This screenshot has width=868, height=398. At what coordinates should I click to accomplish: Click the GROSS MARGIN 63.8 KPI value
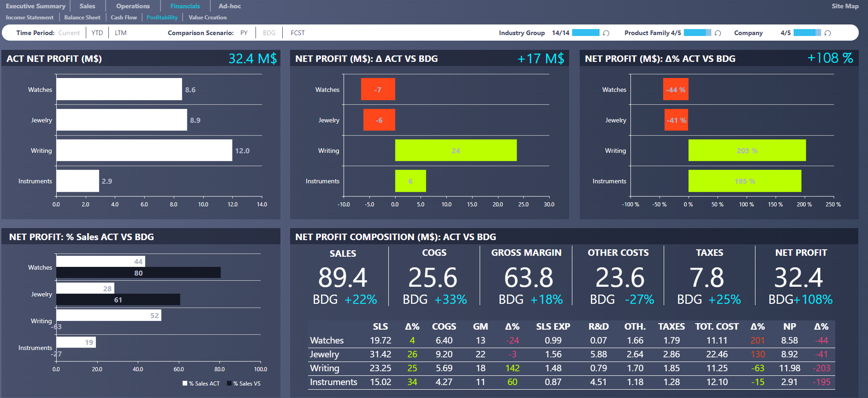tap(529, 277)
